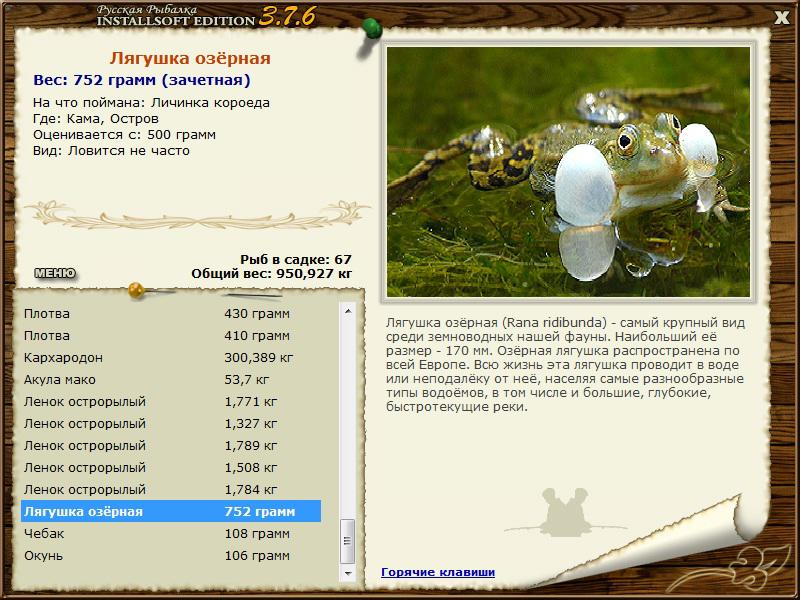800x600 pixels.
Task: Select Ленок острорылый 1,508 кг row
Action: (x=171, y=467)
